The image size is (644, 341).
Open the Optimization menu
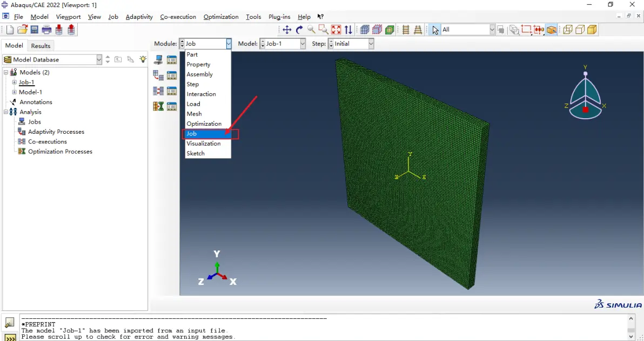(221, 17)
